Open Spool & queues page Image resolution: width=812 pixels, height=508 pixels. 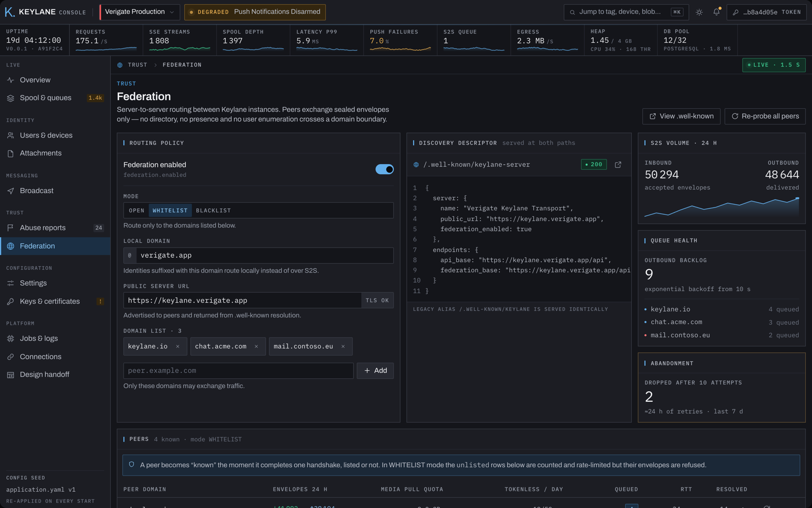[x=55, y=98]
